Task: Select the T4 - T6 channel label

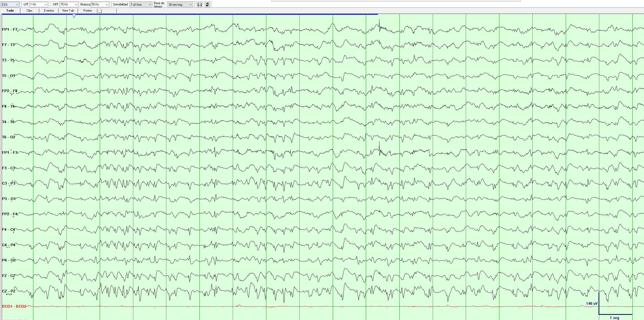Action: pos(8,122)
